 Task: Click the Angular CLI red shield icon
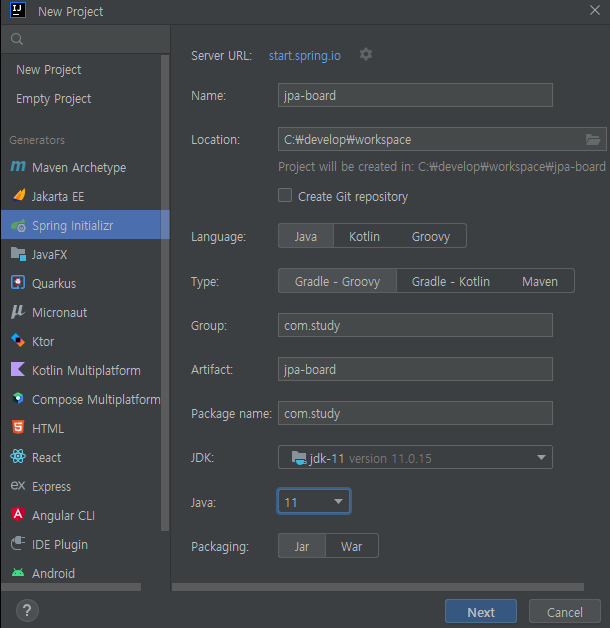pyautogui.click(x=18, y=514)
